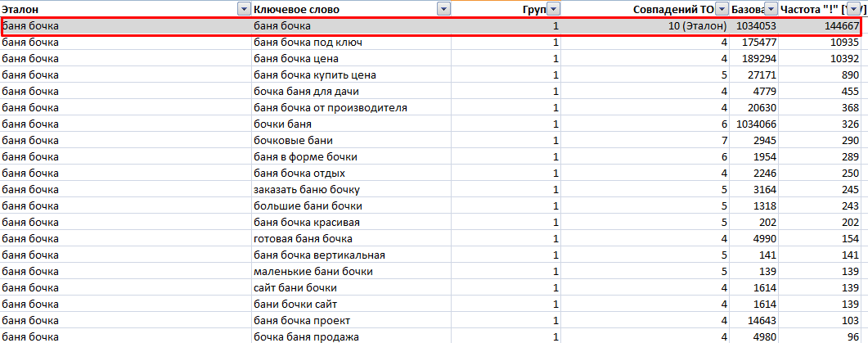The image size is (868, 343).
Task: Click the base value 175477
Action: pos(759,43)
